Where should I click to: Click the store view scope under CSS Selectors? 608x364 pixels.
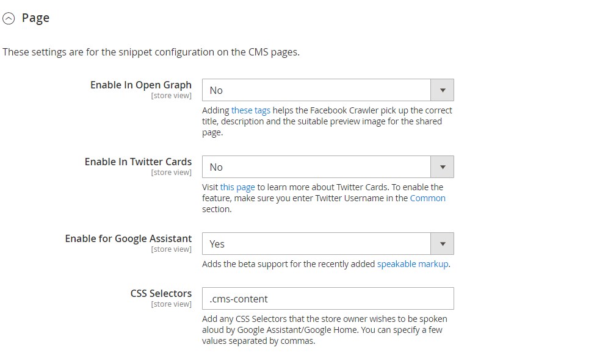pos(171,304)
